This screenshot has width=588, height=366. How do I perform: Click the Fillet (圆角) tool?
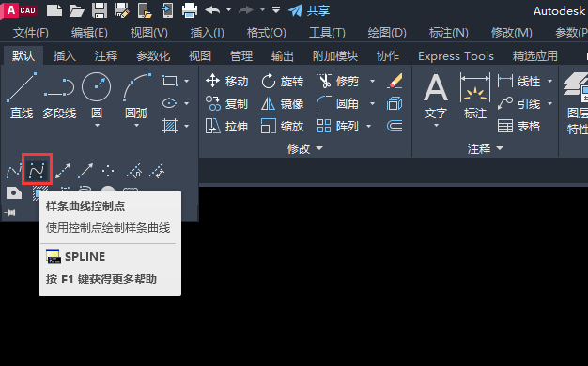pos(337,103)
